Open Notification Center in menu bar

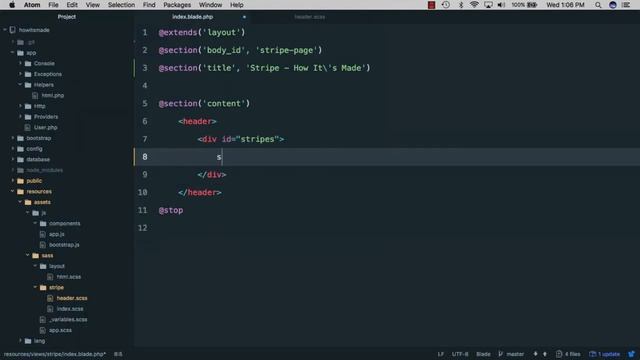coord(626,5)
